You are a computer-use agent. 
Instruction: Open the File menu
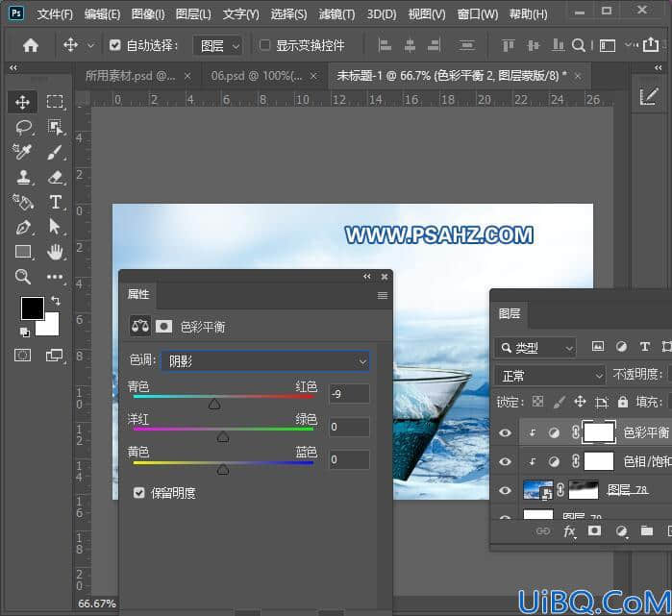pos(55,14)
